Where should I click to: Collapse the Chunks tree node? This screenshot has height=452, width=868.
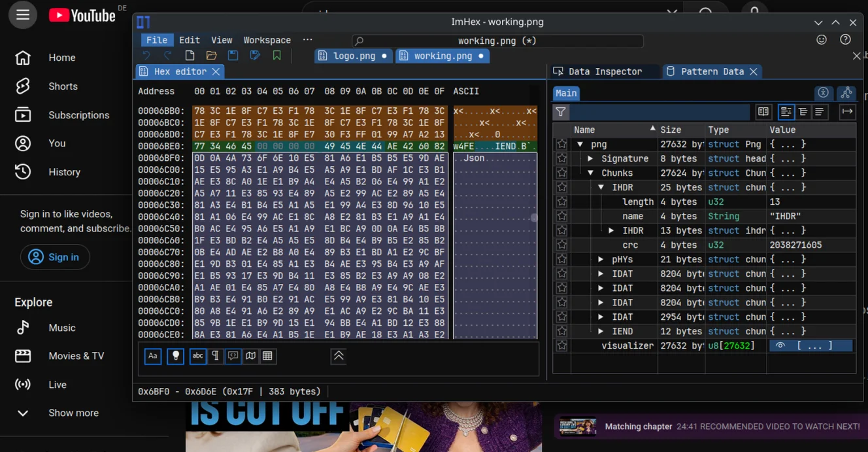point(590,173)
